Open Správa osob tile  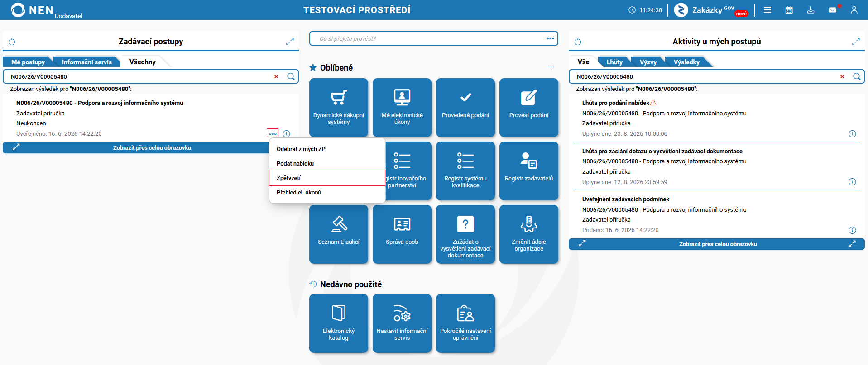[402, 234]
